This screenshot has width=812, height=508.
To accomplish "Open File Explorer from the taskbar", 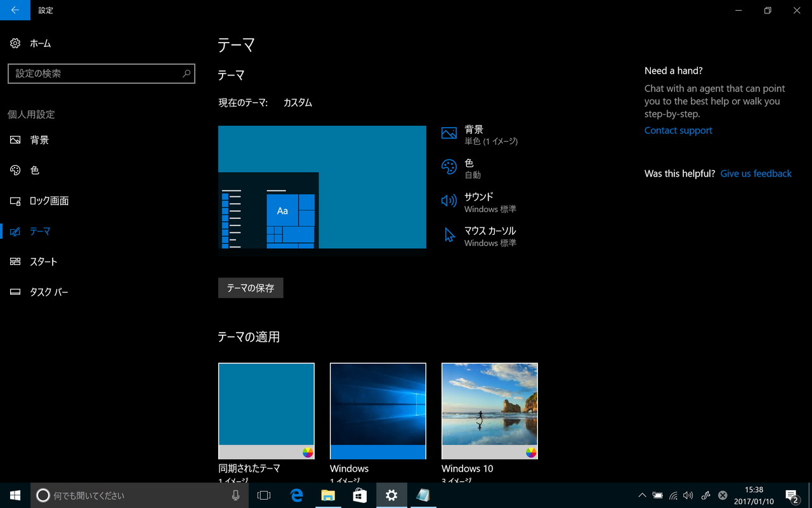I will tap(328, 495).
